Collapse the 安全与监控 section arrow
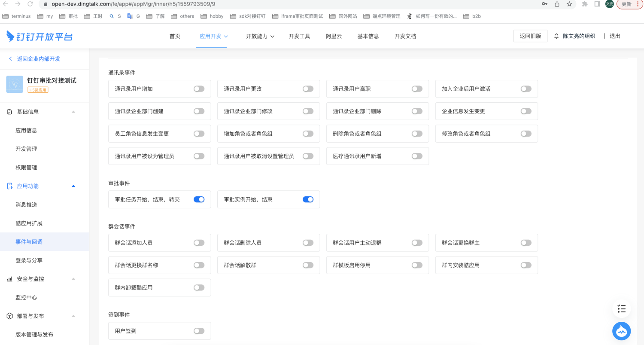 coord(73,279)
